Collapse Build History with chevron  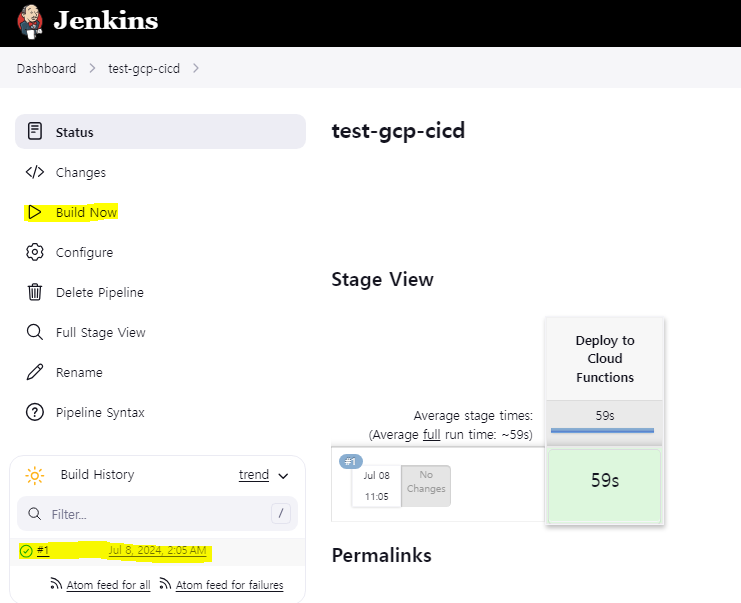click(283, 476)
